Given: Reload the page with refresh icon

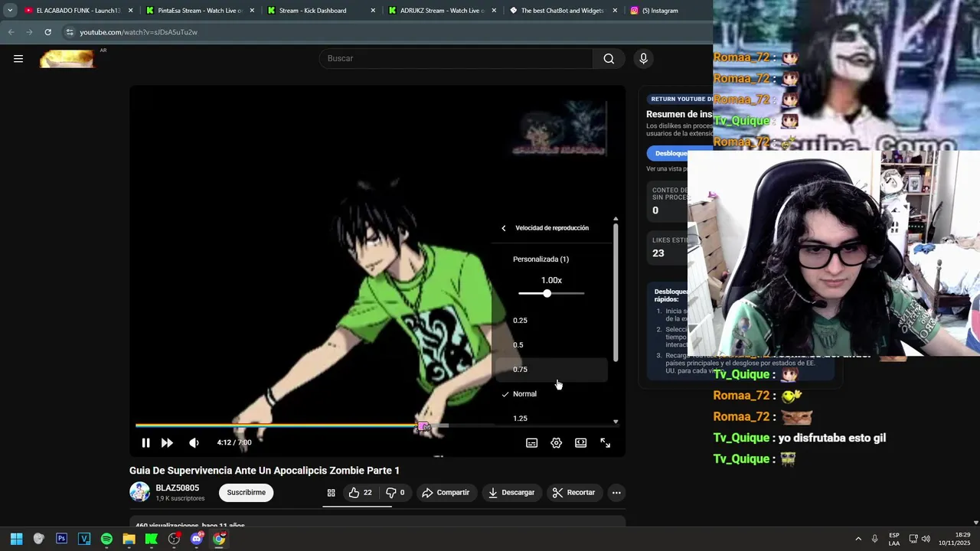Looking at the screenshot, I should [47, 32].
